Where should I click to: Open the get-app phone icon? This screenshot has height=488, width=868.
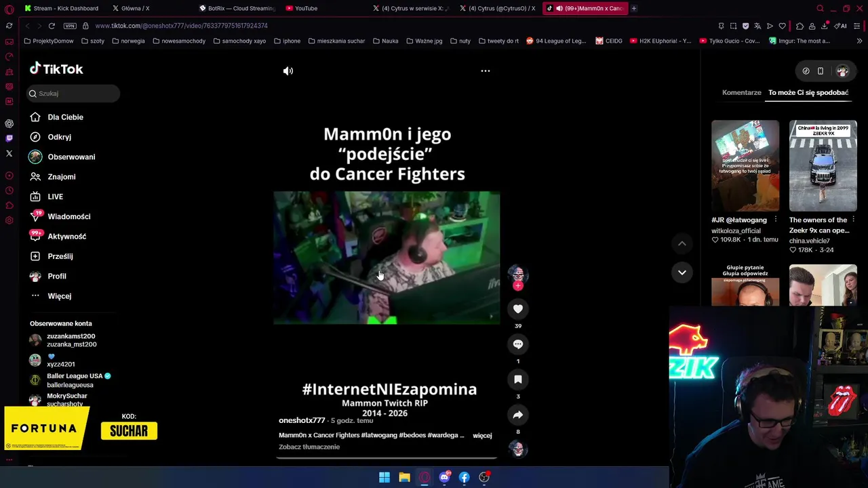[x=821, y=70]
